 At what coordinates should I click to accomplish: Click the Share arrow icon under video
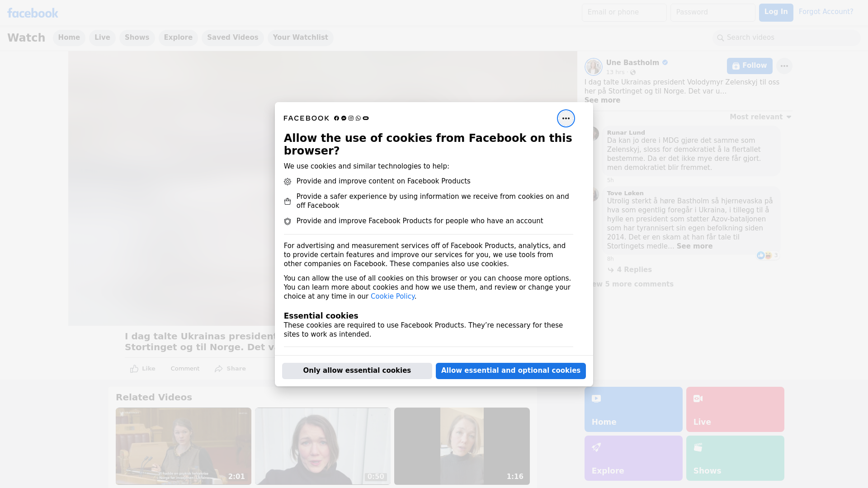click(219, 369)
